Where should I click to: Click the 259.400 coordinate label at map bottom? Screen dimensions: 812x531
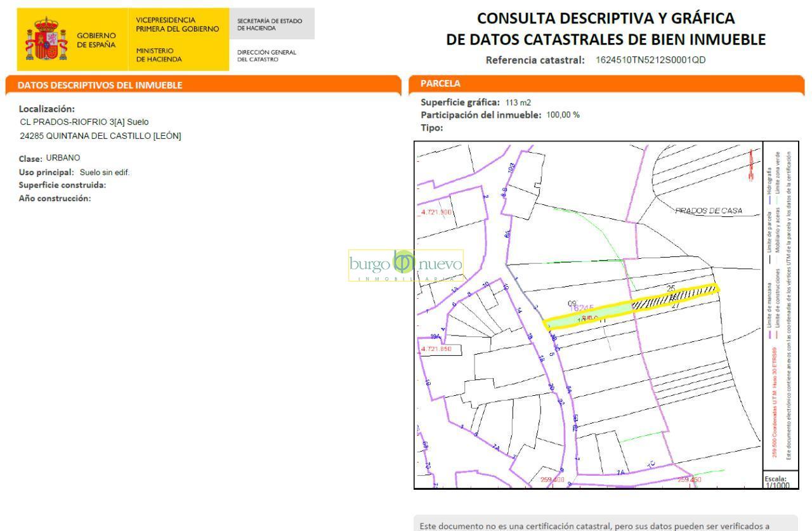(552, 480)
